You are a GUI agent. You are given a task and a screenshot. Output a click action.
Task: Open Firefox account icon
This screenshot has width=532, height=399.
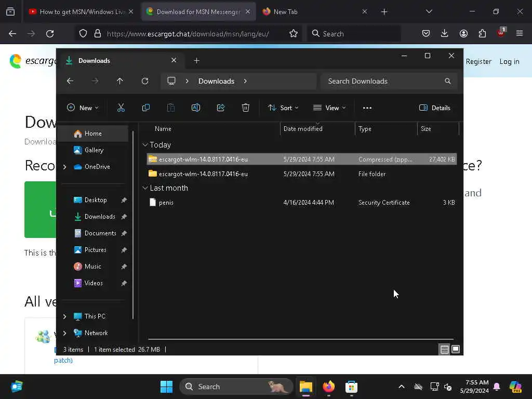click(463, 33)
